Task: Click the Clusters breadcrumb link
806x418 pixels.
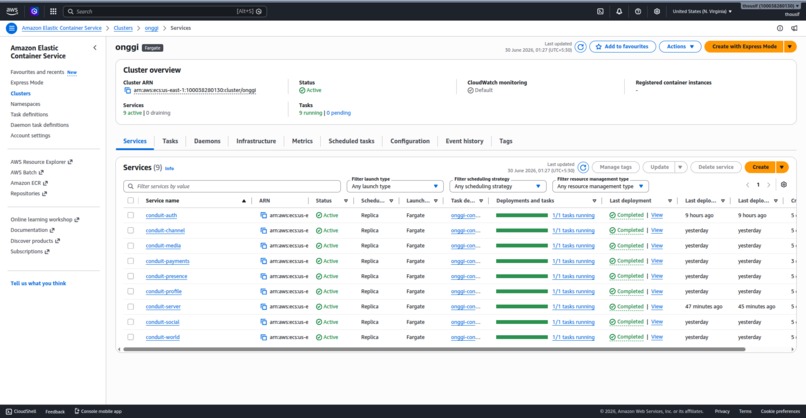Action: click(x=123, y=28)
